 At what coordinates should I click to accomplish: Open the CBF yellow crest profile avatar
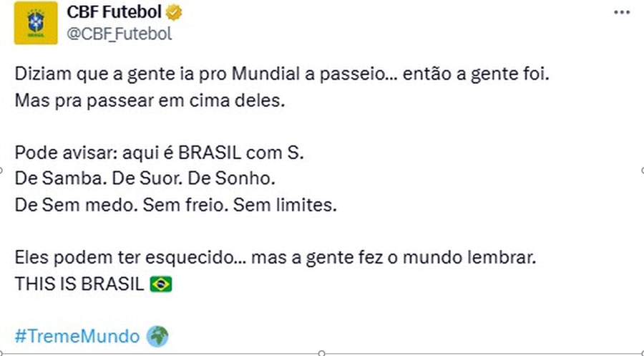[36, 23]
